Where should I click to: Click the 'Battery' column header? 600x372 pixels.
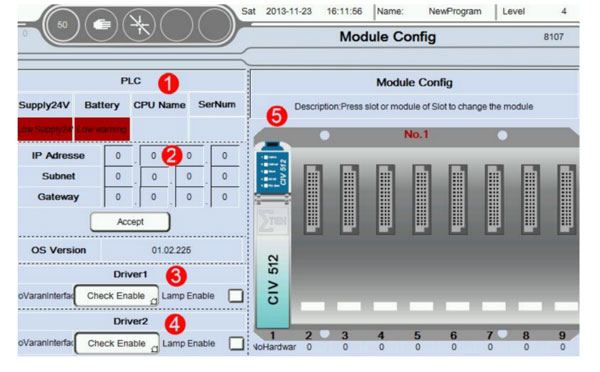pyautogui.click(x=102, y=105)
